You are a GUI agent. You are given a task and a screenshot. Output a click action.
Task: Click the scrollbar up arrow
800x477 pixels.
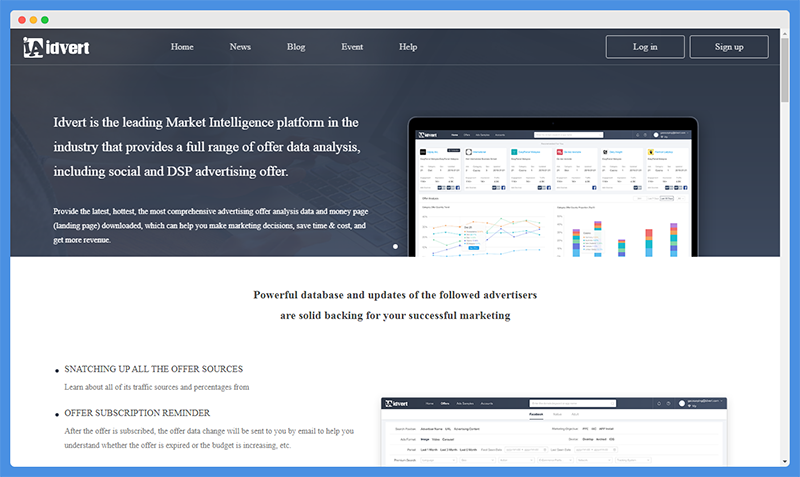pyautogui.click(x=785, y=33)
